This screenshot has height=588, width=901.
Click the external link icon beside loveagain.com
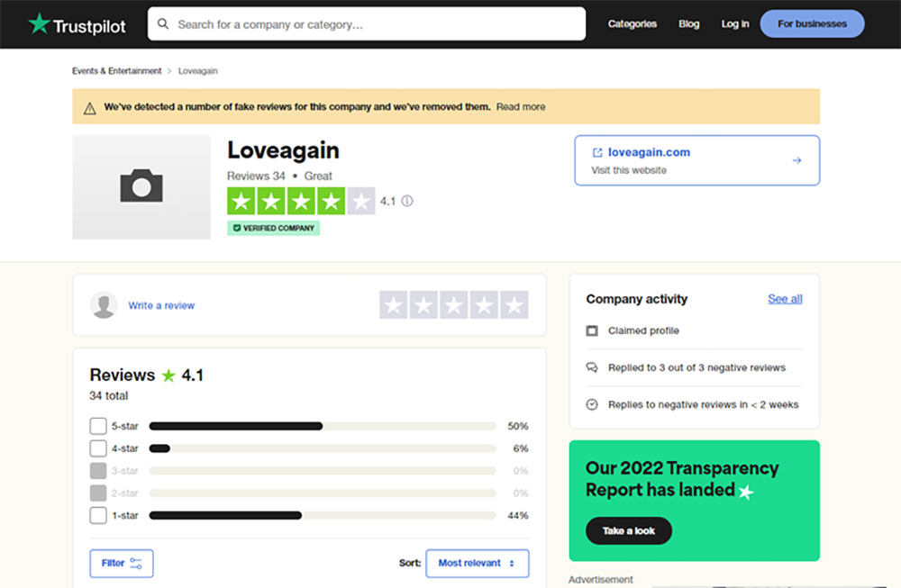pos(597,152)
